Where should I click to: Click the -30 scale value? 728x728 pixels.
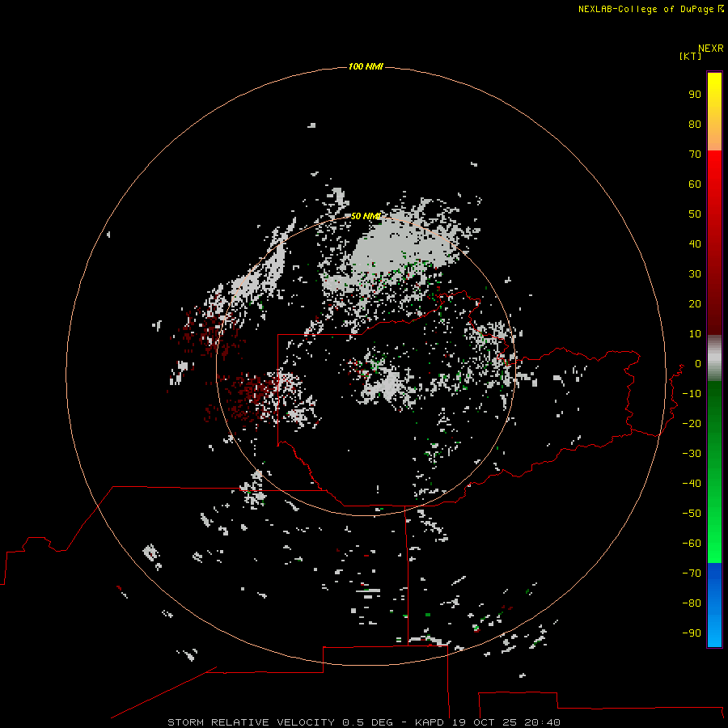(x=692, y=454)
